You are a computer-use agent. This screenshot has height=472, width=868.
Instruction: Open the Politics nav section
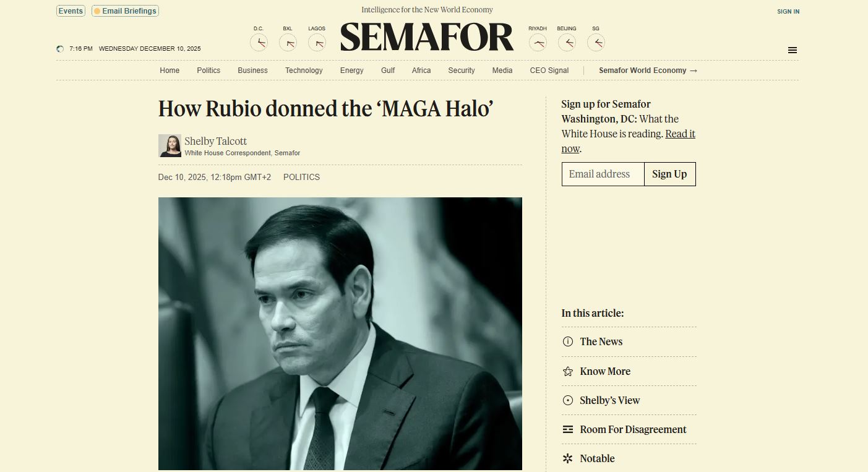208,71
